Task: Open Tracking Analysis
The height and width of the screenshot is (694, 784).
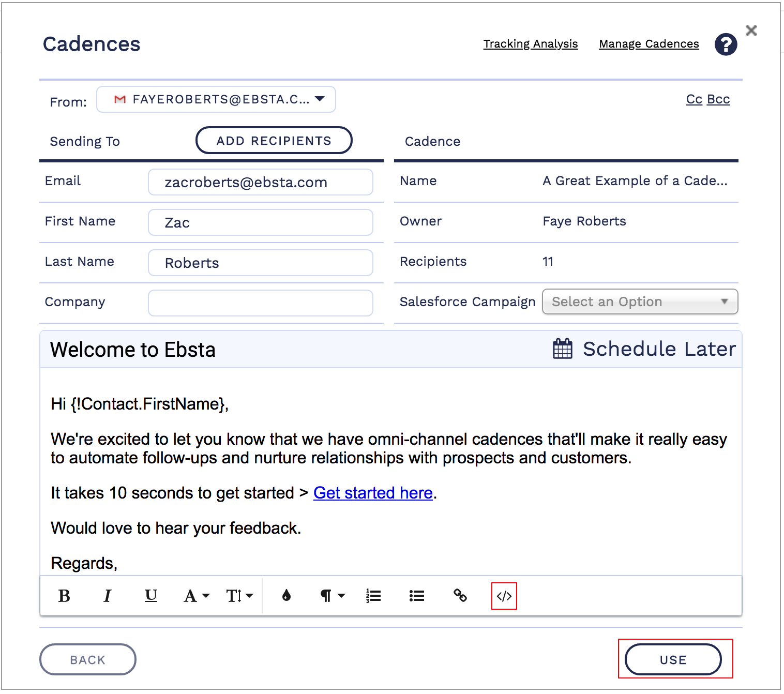Action: point(530,44)
